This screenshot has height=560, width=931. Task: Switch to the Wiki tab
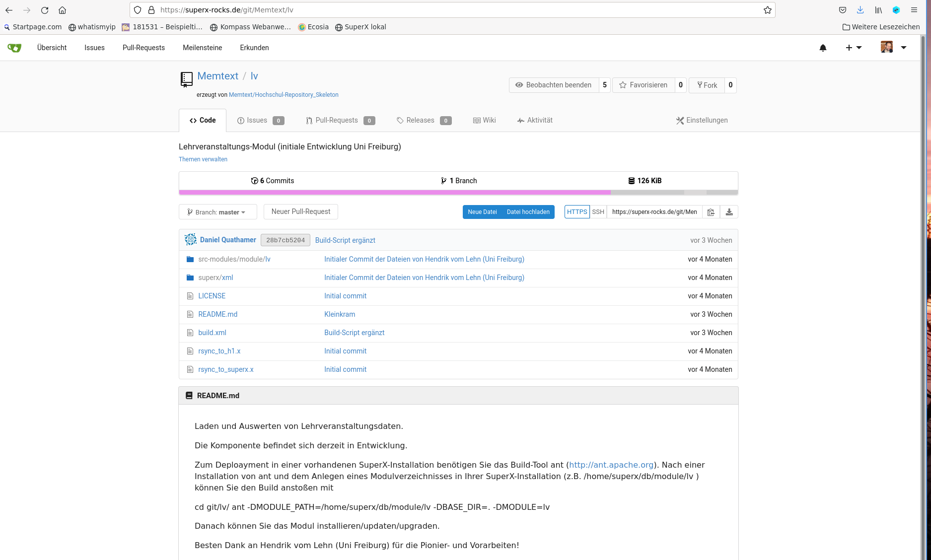click(485, 120)
